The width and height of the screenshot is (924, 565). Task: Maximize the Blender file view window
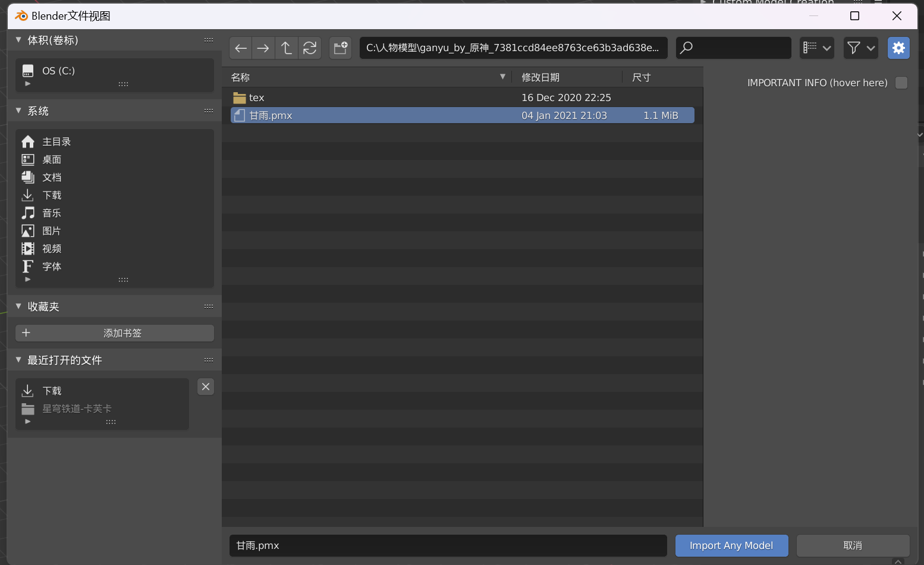(x=854, y=16)
